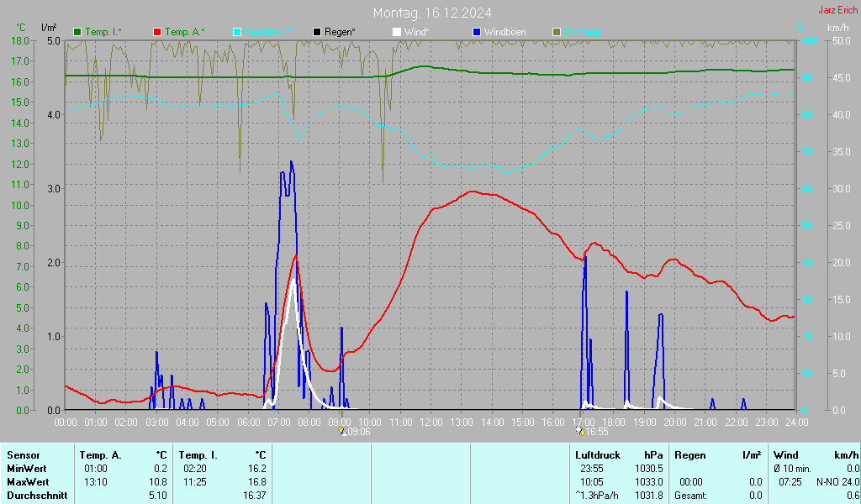Click the olive legend square
Screen dimensions: 861x504
click(556, 32)
